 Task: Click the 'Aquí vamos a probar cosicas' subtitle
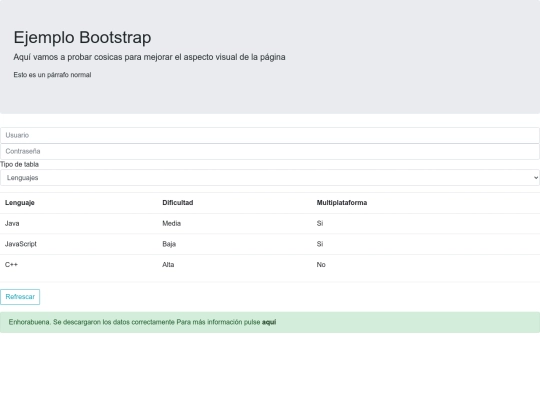149,57
